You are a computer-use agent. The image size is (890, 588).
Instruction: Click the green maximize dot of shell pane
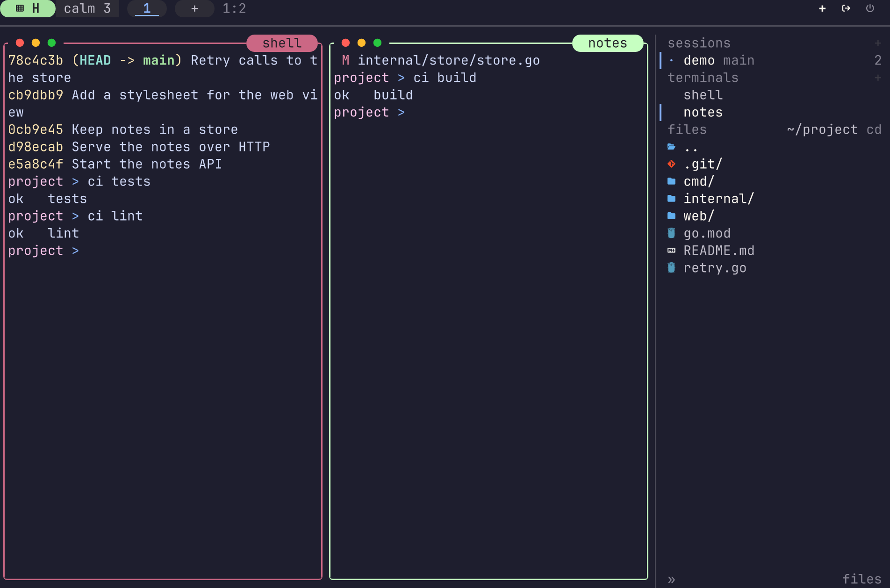coord(51,43)
